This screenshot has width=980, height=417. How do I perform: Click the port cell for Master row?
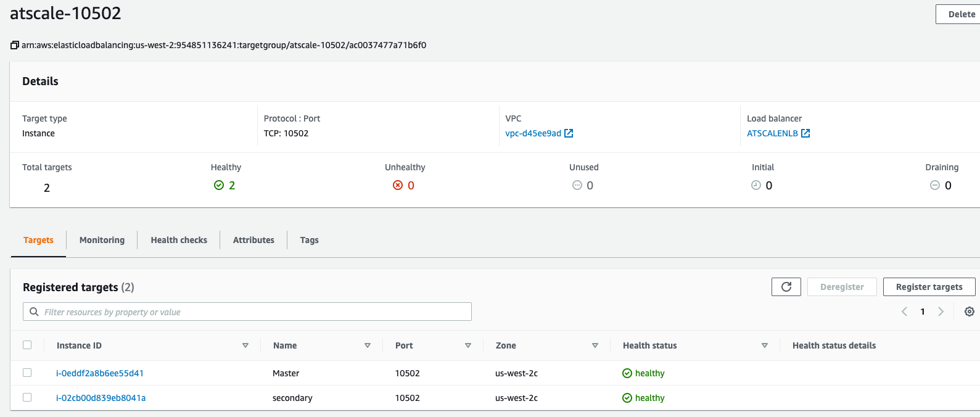(408, 373)
